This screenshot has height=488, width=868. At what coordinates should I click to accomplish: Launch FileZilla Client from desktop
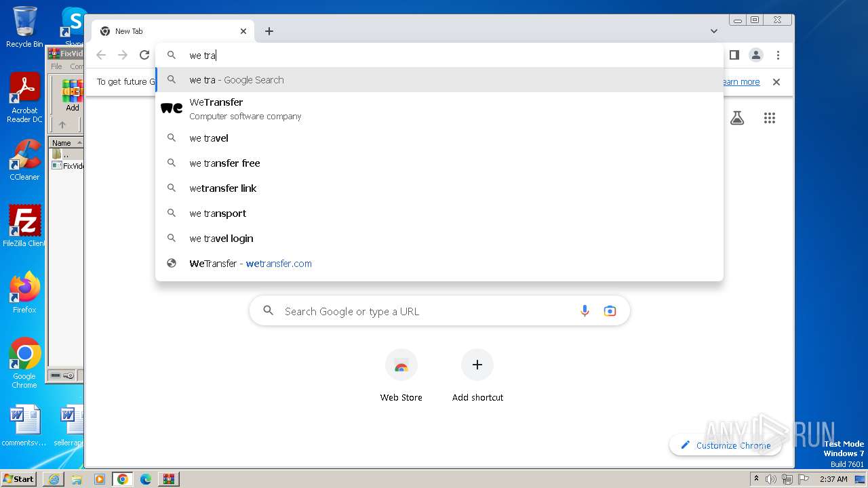click(x=24, y=226)
